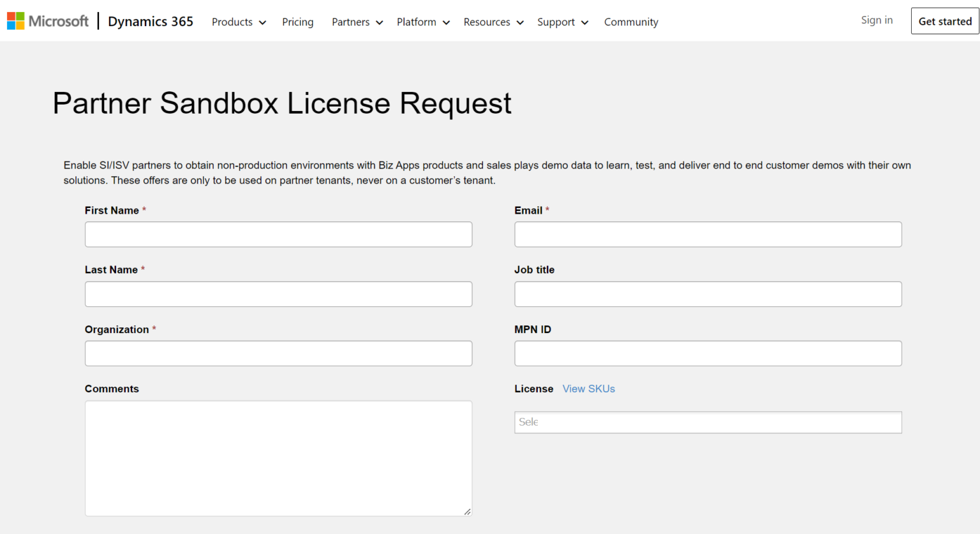Open the View SKUs link
The width and height of the screenshot is (980, 534).
(588, 389)
